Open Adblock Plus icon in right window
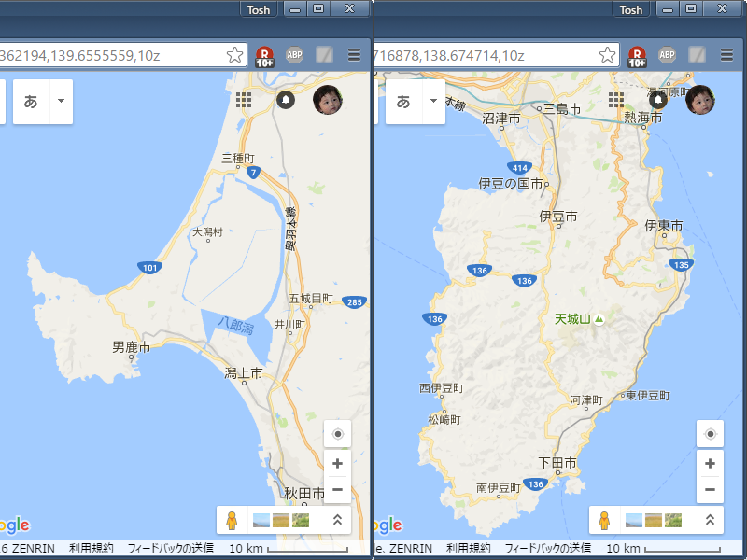This screenshot has height=560, width=747. [668, 55]
